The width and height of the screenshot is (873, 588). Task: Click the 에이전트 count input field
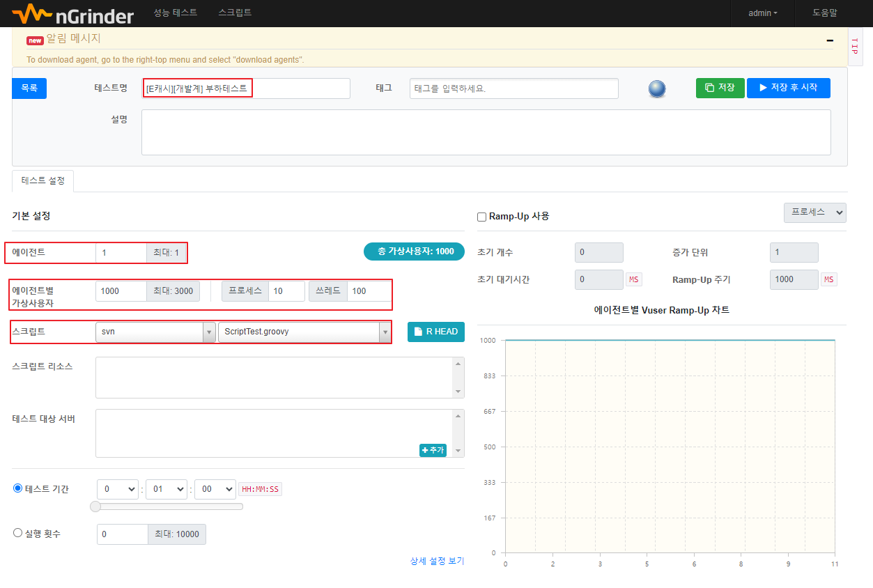coord(121,252)
